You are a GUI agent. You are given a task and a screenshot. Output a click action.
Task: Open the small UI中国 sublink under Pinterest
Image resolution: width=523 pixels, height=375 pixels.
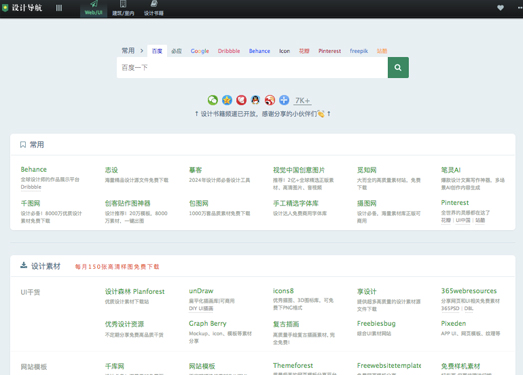463,220
